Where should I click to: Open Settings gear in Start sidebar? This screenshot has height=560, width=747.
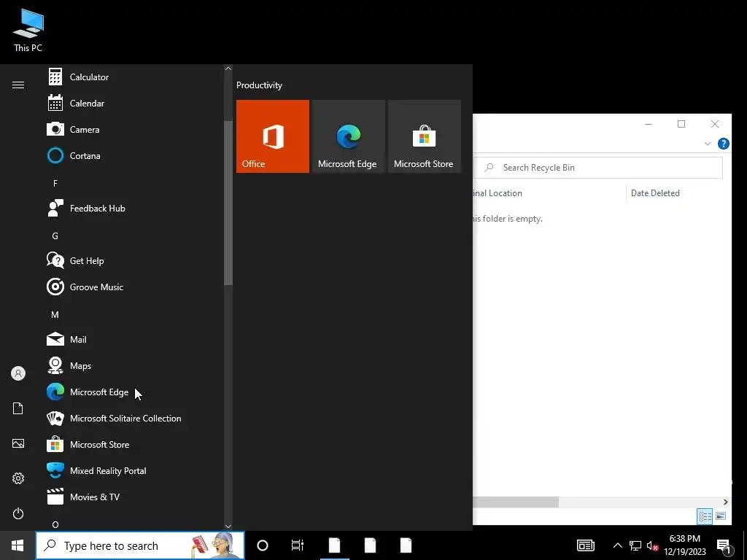click(18, 478)
